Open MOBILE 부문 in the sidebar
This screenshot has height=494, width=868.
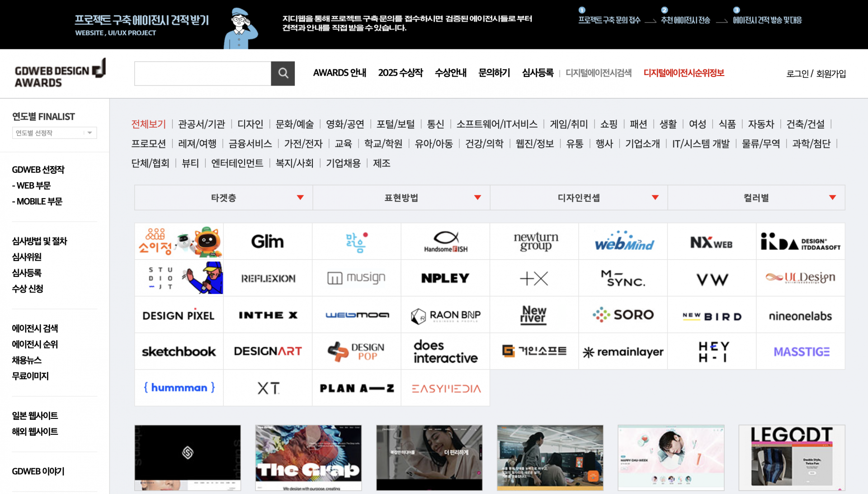click(37, 201)
